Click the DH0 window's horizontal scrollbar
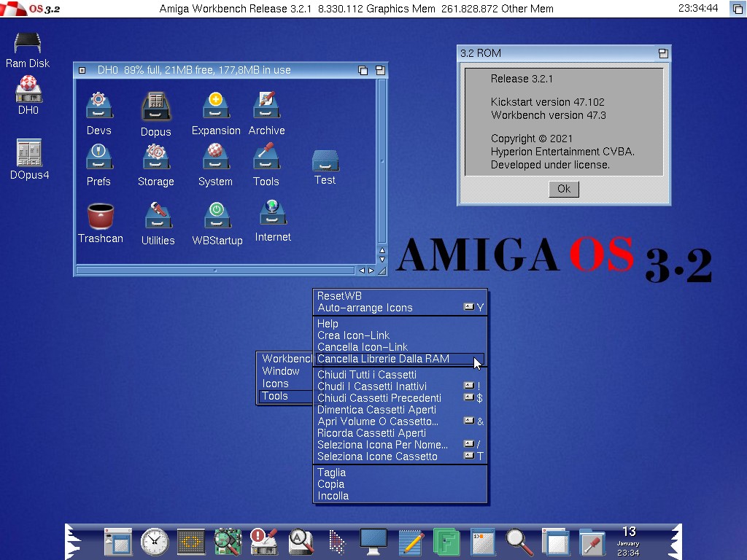The height and width of the screenshot is (560, 747). (x=215, y=271)
